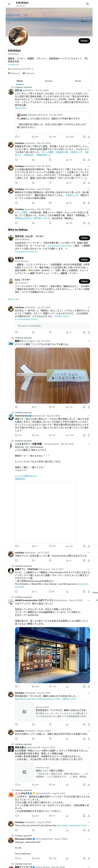Open the chopstick wrapper photo from 静岡ジン
The width and height of the screenshot is (98, 868).
click(52, 376)
